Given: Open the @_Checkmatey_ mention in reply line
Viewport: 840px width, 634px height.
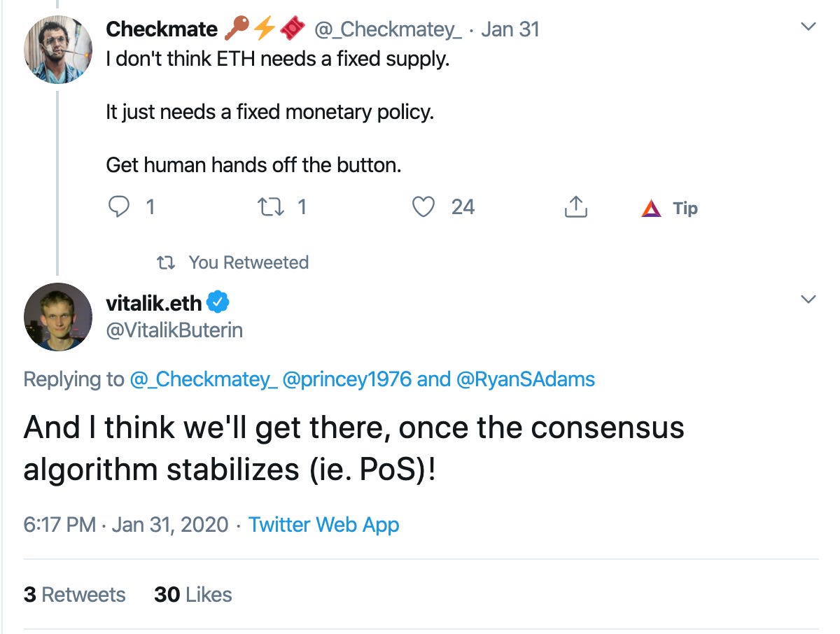Looking at the screenshot, I should (202, 379).
